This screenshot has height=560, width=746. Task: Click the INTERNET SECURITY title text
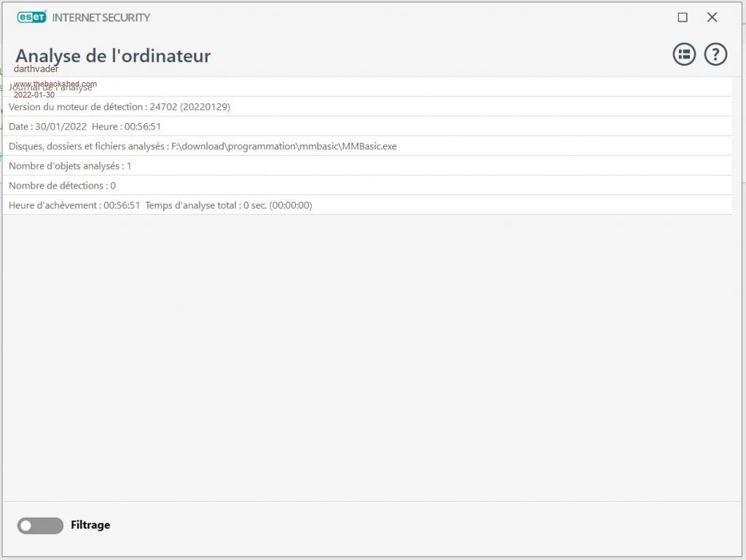(x=101, y=17)
